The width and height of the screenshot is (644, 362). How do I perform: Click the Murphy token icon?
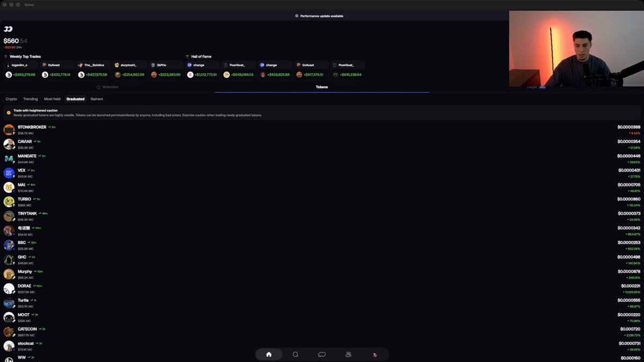coord(9,274)
